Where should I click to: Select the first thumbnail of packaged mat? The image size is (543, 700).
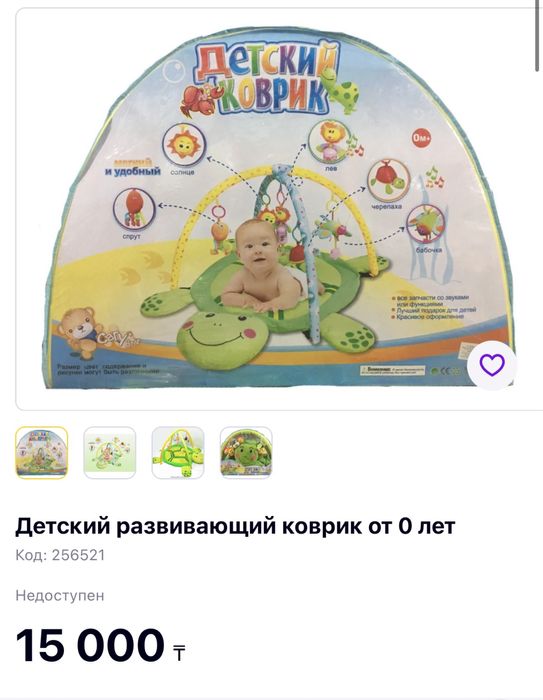click(42, 452)
